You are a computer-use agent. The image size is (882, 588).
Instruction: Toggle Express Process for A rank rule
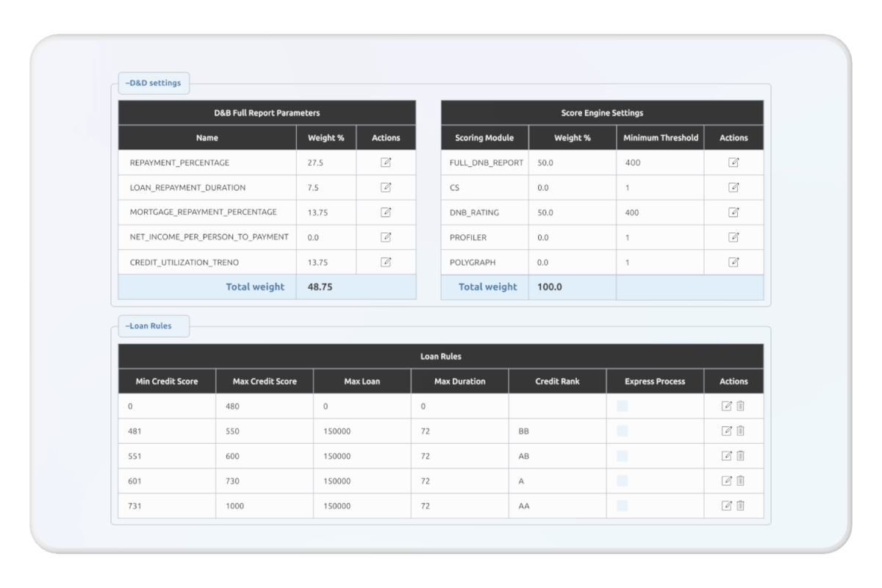point(623,481)
